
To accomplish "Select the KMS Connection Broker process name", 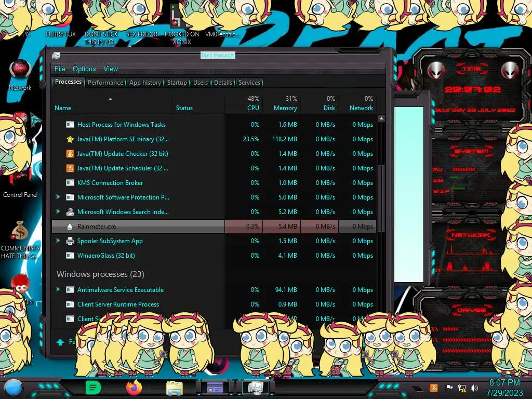I will 110,182.
